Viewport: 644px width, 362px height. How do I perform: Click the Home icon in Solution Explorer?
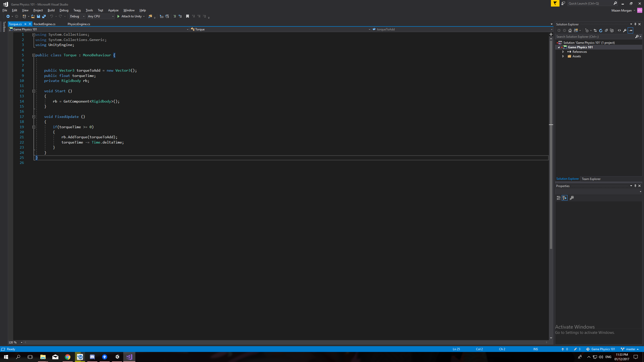pyautogui.click(x=570, y=30)
